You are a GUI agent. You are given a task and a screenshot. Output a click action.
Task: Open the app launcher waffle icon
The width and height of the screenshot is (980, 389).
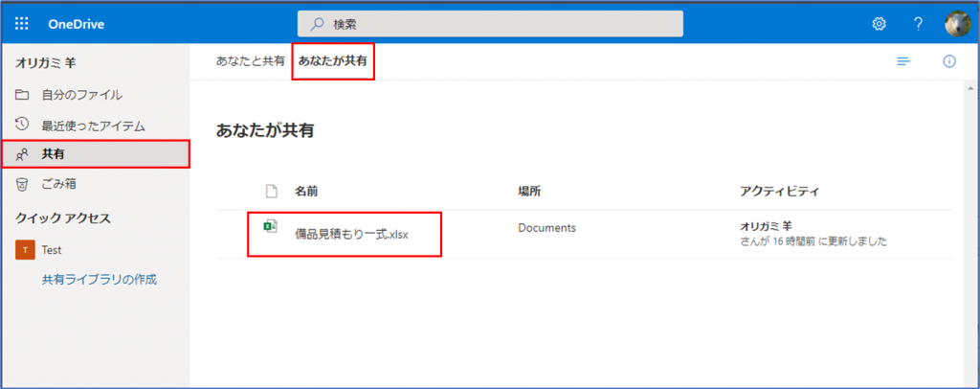(x=23, y=23)
